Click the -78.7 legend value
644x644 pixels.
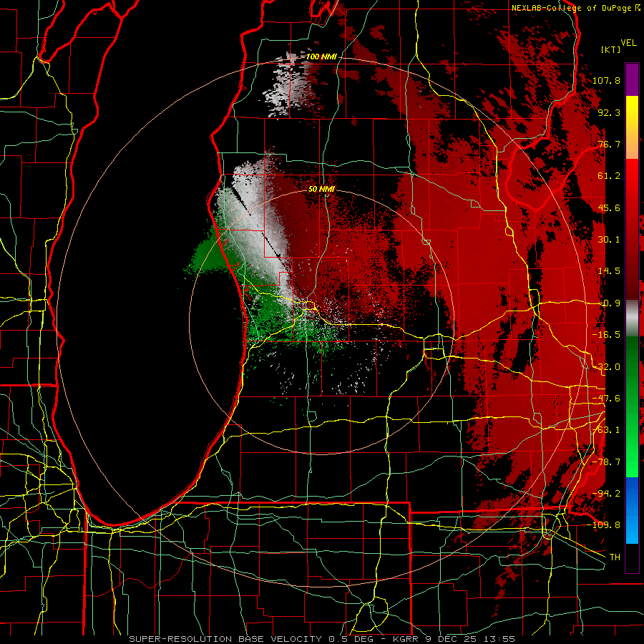click(606, 462)
